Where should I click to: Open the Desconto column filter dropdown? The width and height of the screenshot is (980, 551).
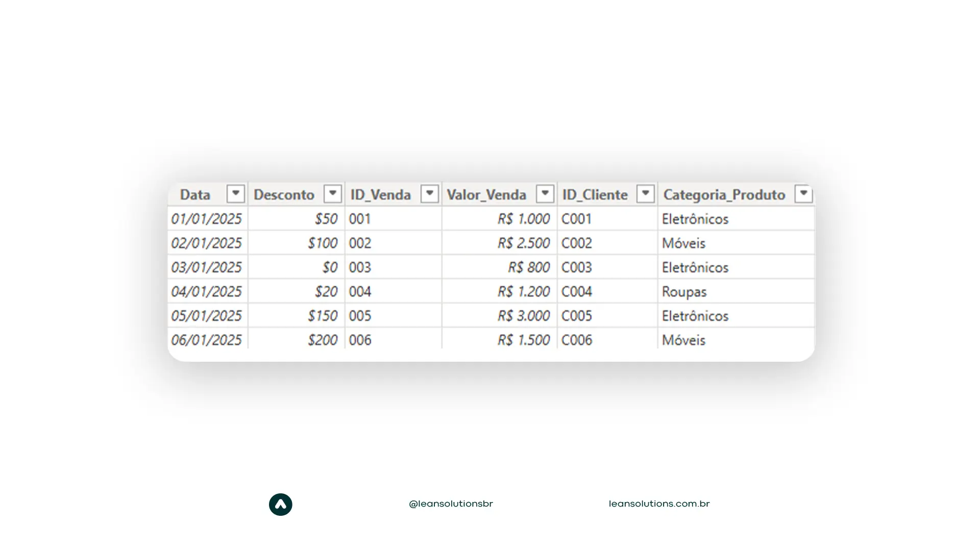coord(332,194)
